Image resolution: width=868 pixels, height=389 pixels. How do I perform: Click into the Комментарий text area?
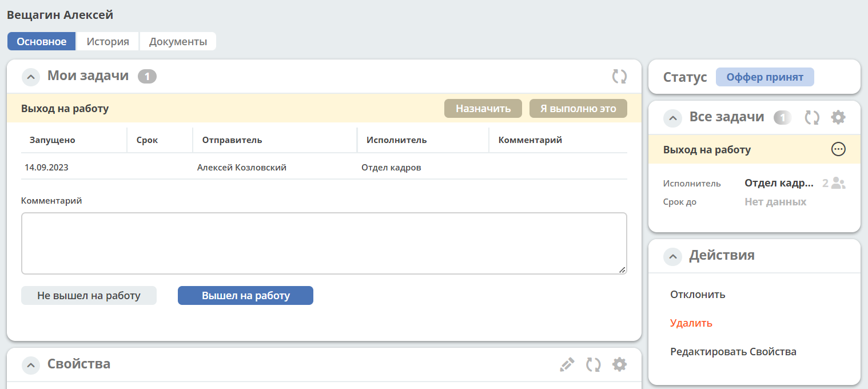click(324, 244)
